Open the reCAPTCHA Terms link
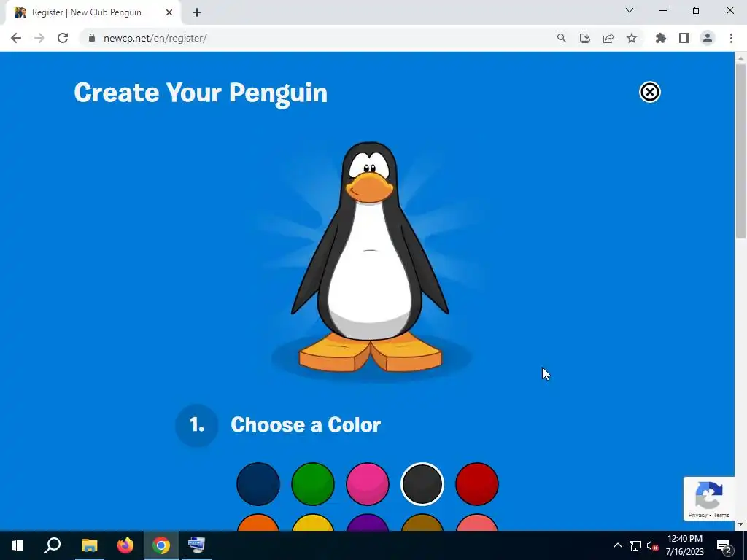The height and width of the screenshot is (560, 747). pyautogui.click(x=721, y=515)
